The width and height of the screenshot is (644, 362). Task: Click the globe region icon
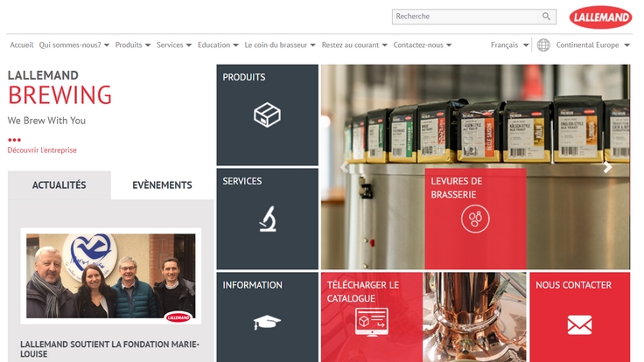(543, 45)
